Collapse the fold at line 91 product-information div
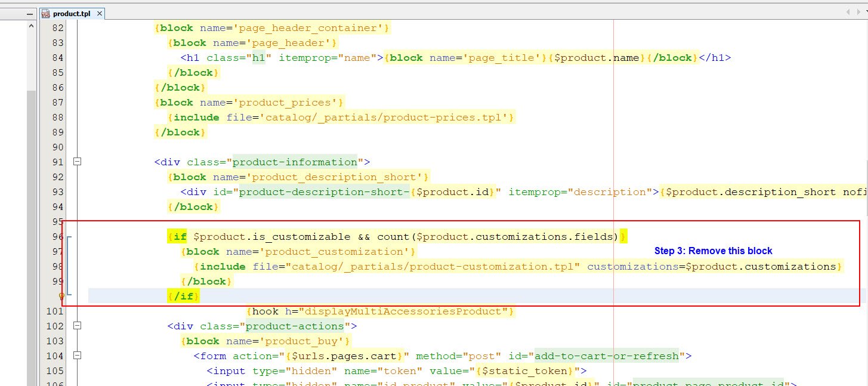This screenshot has width=868, height=386. click(x=76, y=162)
